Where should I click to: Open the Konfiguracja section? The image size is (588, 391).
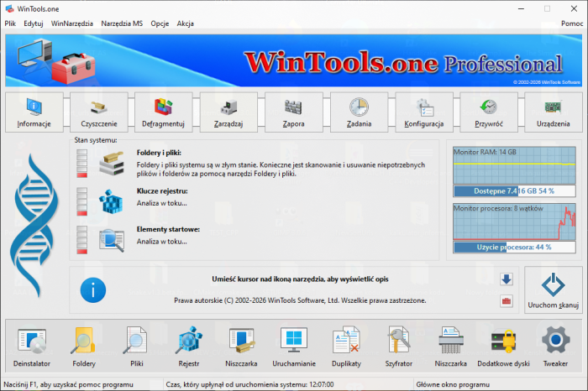(424, 112)
